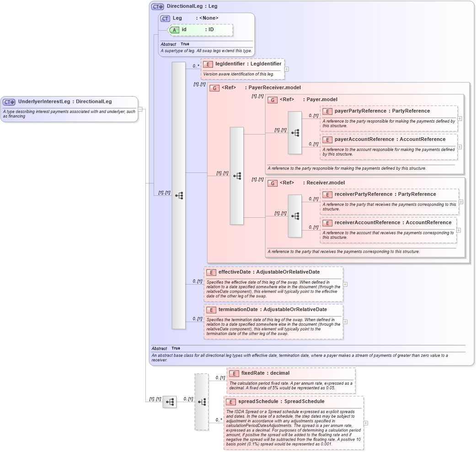Image resolution: width=476 pixels, height=452 pixels.
Task: Click the E icon of effectiveDate
Action: point(211,272)
